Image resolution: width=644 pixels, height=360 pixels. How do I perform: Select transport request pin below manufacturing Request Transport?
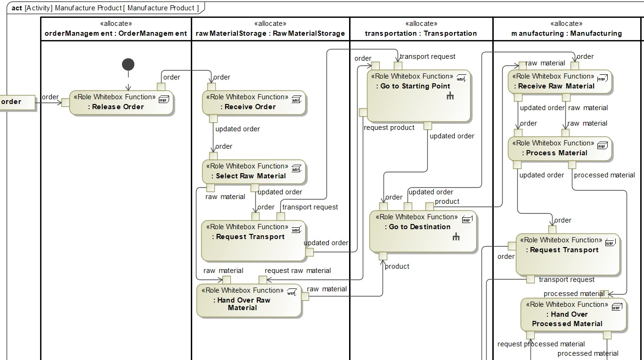coord(530,280)
